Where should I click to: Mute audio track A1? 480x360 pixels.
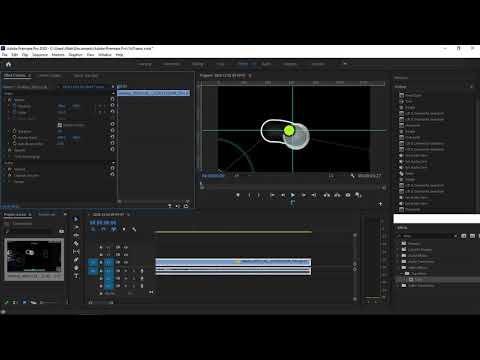pos(126,270)
